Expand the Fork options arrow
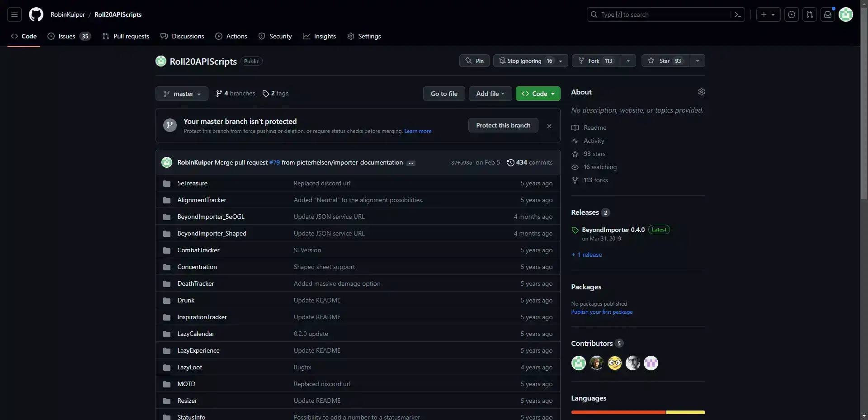 click(628, 61)
